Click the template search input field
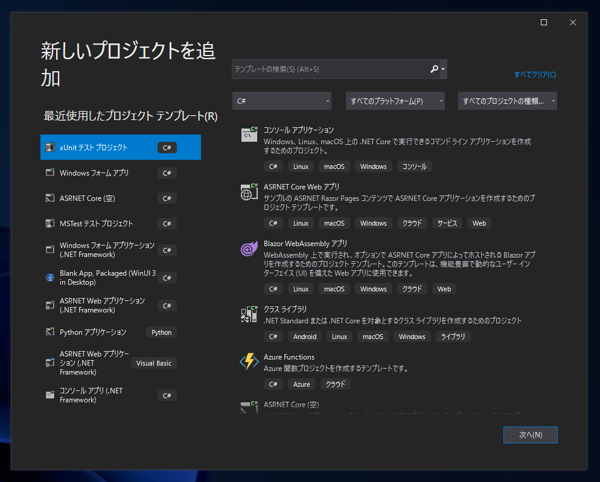The image size is (600, 482). click(331, 69)
